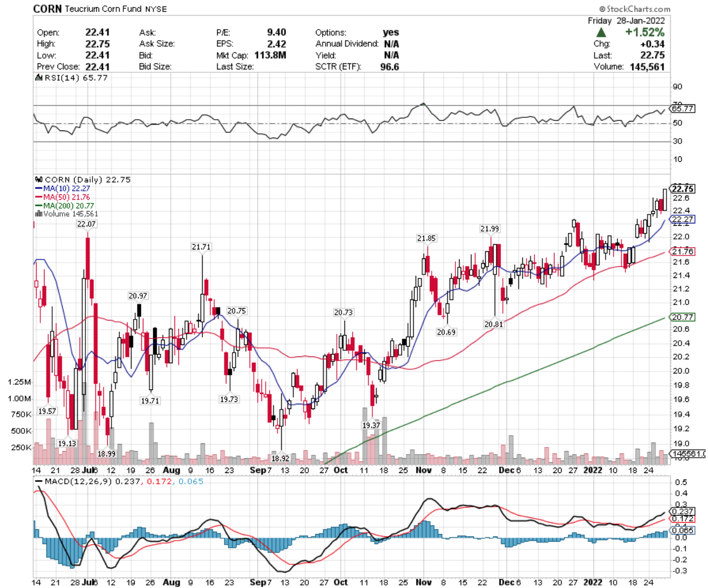The height and width of the screenshot is (588, 708).
Task: Select the Prev Close value 22.41
Action: tap(97, 67)
